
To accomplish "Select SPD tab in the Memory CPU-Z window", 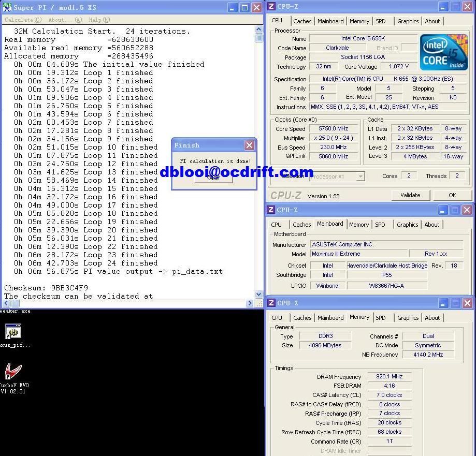I will (x=381, y=318).
